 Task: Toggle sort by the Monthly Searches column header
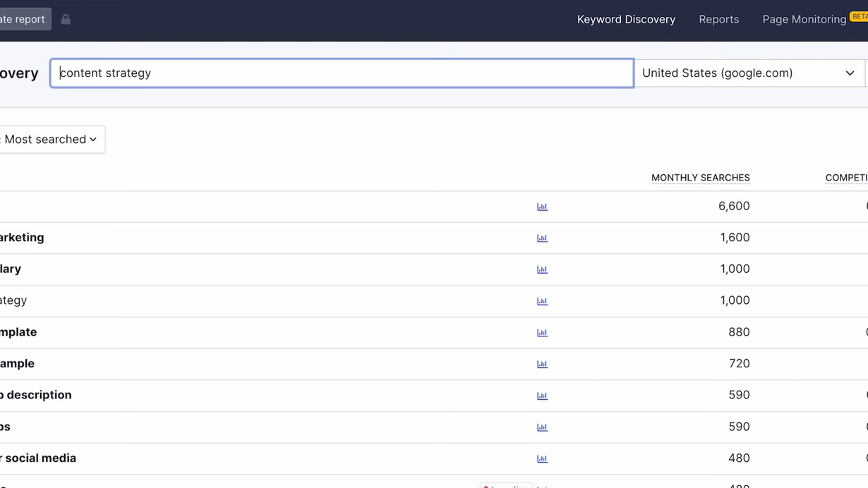coord(700,178)
